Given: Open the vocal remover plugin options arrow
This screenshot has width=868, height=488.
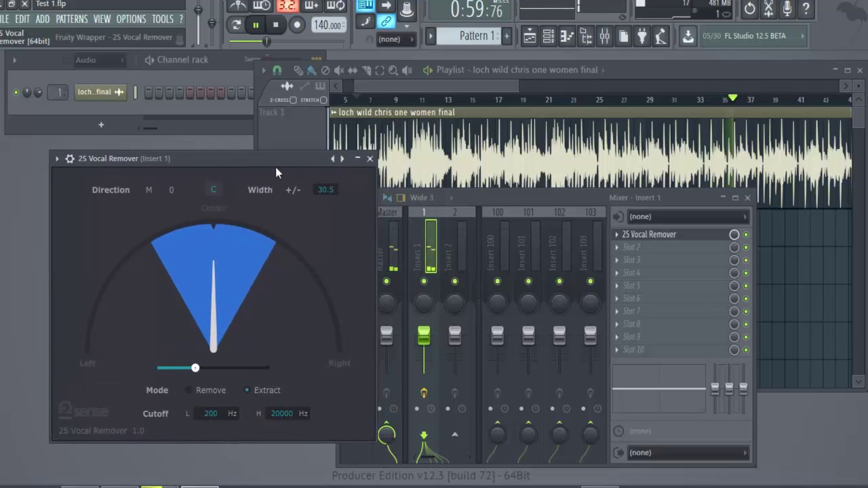Looking at the screenshot, I should coord(57,159).
